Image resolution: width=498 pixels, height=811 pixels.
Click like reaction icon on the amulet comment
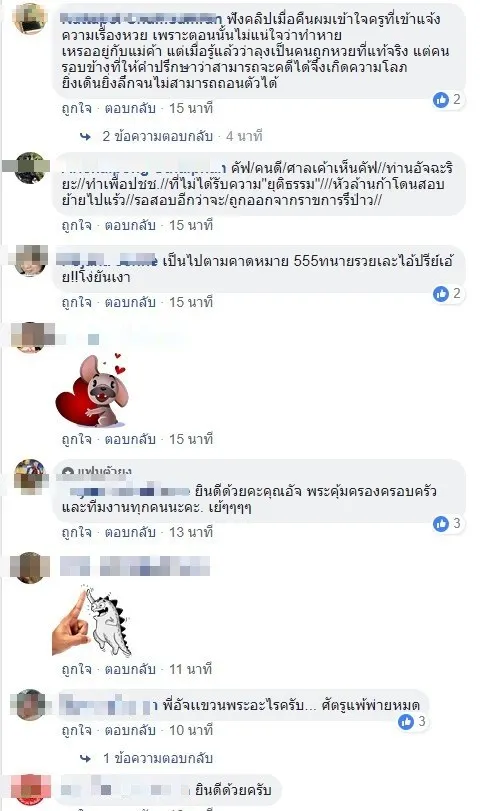point(406,721)
